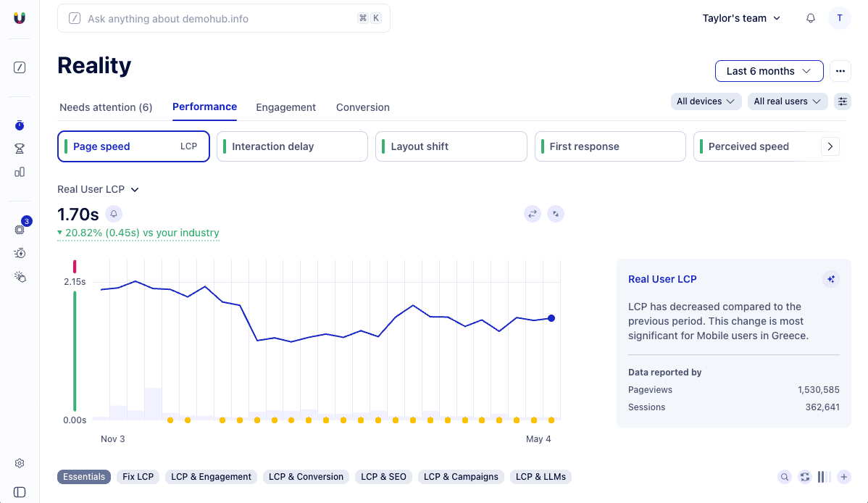The height and width of the screenshot is (503, 868).
Task: Click the shuffle icon below the chart
Action: point(805,477)
